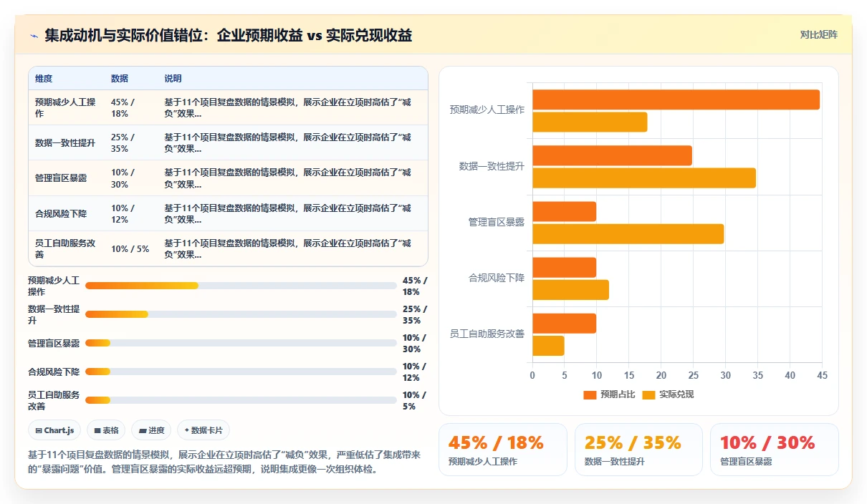Viewport: 867px width, 504px height.
Task: Click the Chart.js tag
Action: tap(54, 430)
